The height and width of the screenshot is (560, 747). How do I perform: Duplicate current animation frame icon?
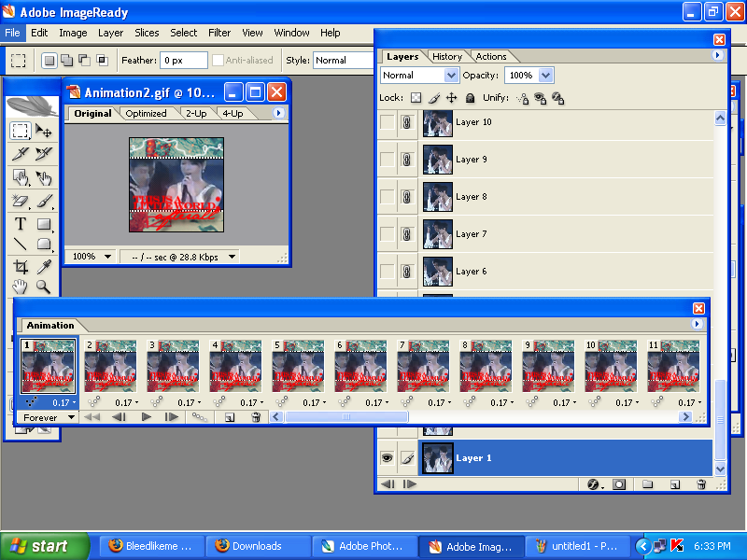[x=230, y=417]
